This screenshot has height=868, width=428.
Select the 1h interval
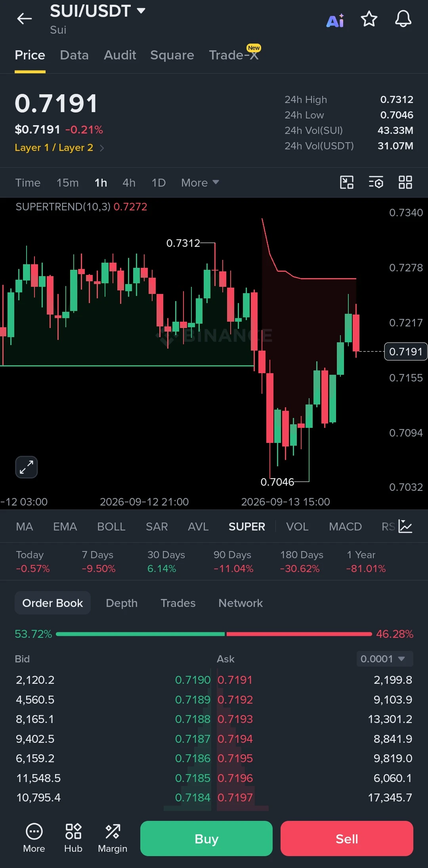(101, 183)
